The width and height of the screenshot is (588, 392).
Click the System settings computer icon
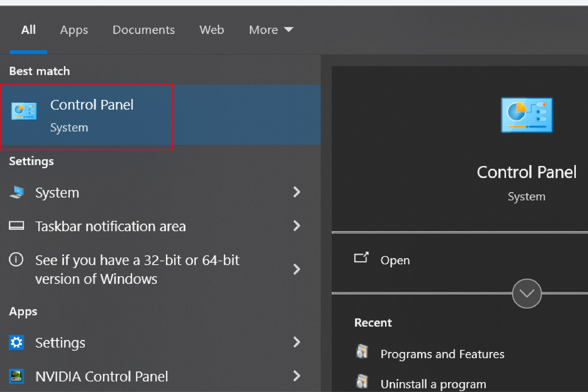click(16, 192)
